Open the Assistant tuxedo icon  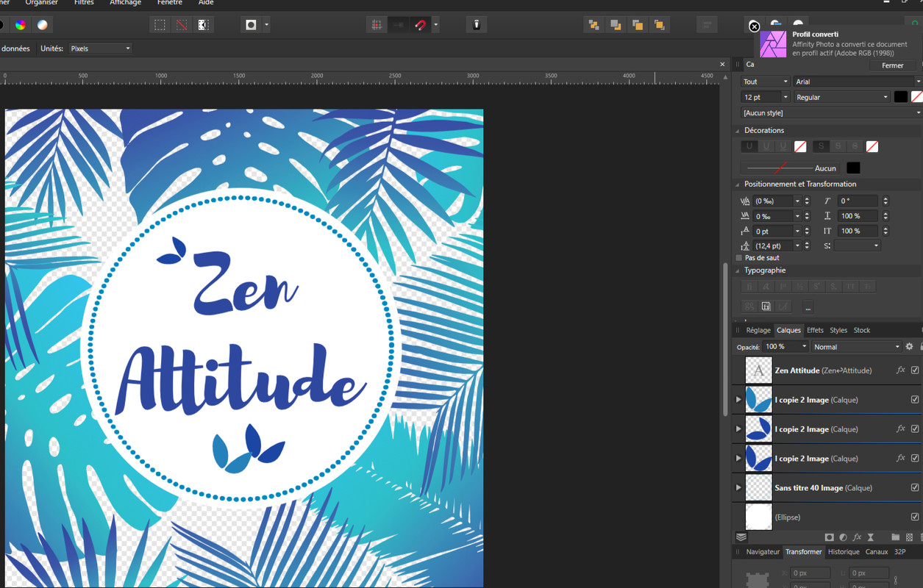[x=477, y=25]
